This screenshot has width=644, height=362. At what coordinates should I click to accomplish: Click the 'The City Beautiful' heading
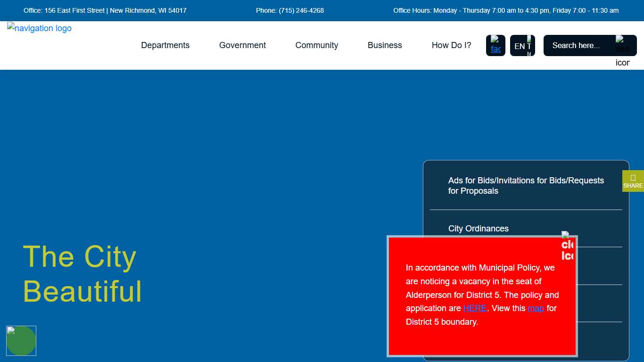coord(82,274)
